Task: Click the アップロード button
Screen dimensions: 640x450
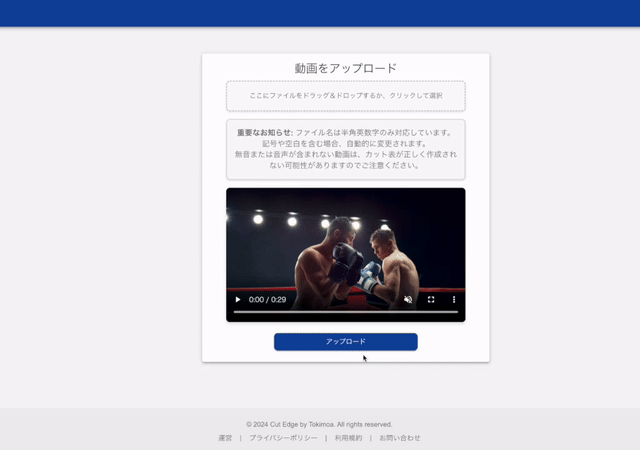Action: (345, 342)
